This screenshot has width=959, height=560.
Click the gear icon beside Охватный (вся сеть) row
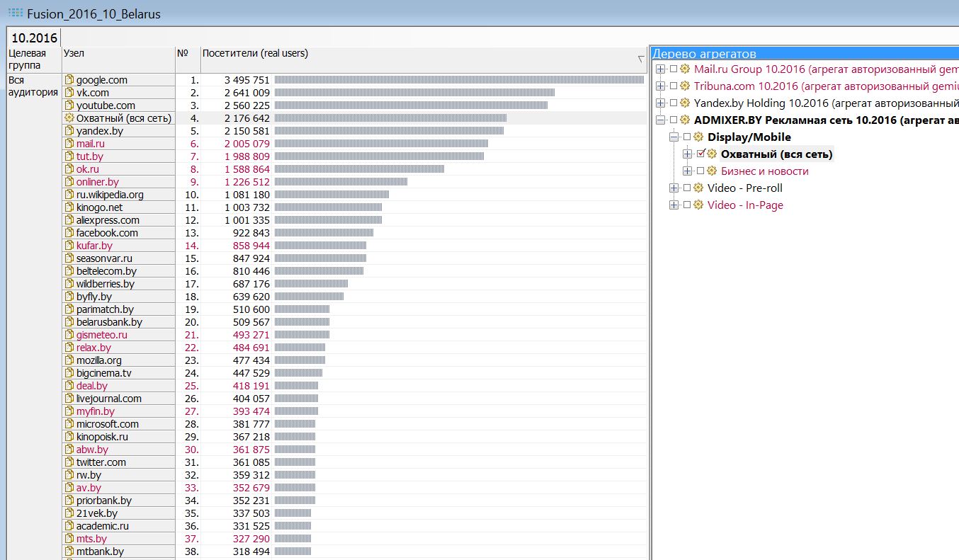(x=69, y=118)
